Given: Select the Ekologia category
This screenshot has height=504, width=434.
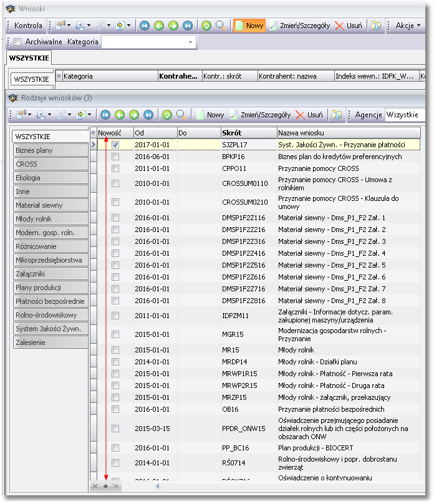Looking at the screenshot, I should [x=51, y=178].
